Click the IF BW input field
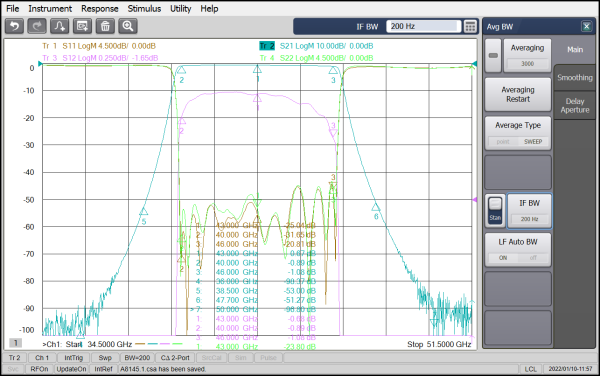Viewport: 600px width, 376px height. (424, 26)
